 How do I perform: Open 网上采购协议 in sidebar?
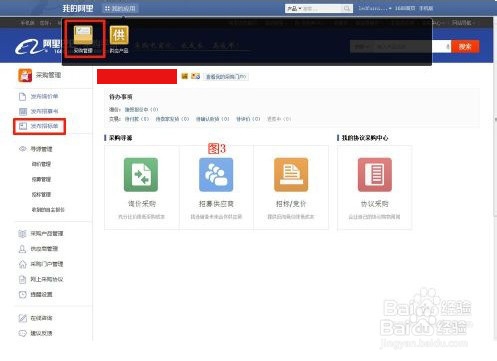(x=47, y=279)
